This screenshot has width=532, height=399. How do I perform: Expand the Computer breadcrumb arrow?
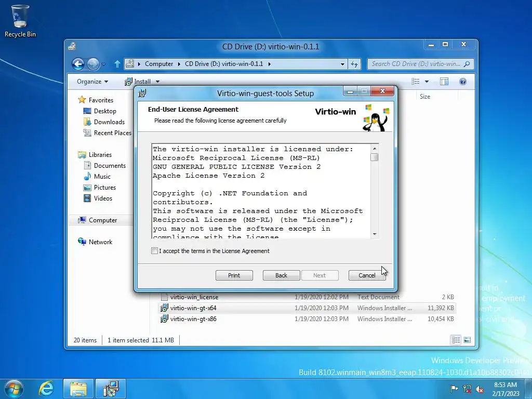[179, 64]
